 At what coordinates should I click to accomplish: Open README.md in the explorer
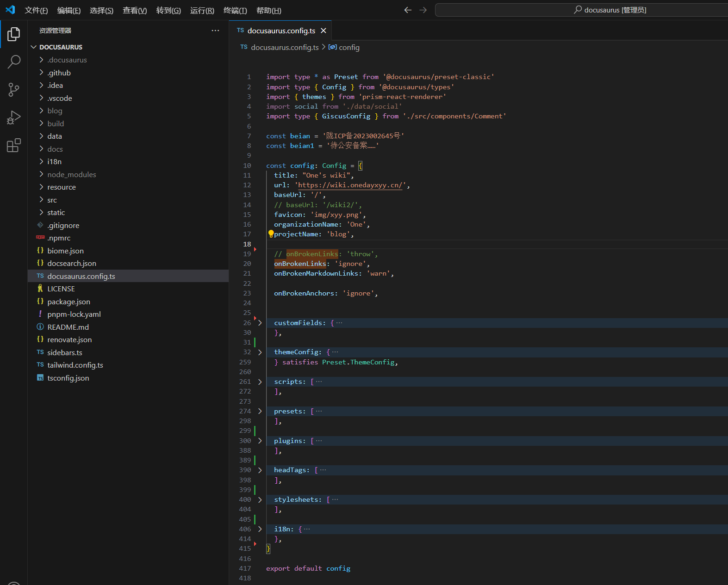point(128,327)
